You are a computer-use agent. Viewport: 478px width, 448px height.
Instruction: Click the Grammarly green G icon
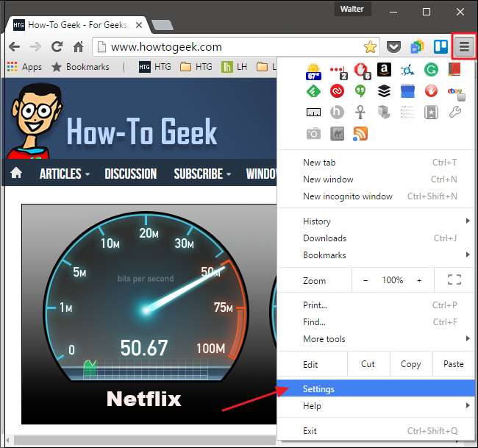coord(431,70)
